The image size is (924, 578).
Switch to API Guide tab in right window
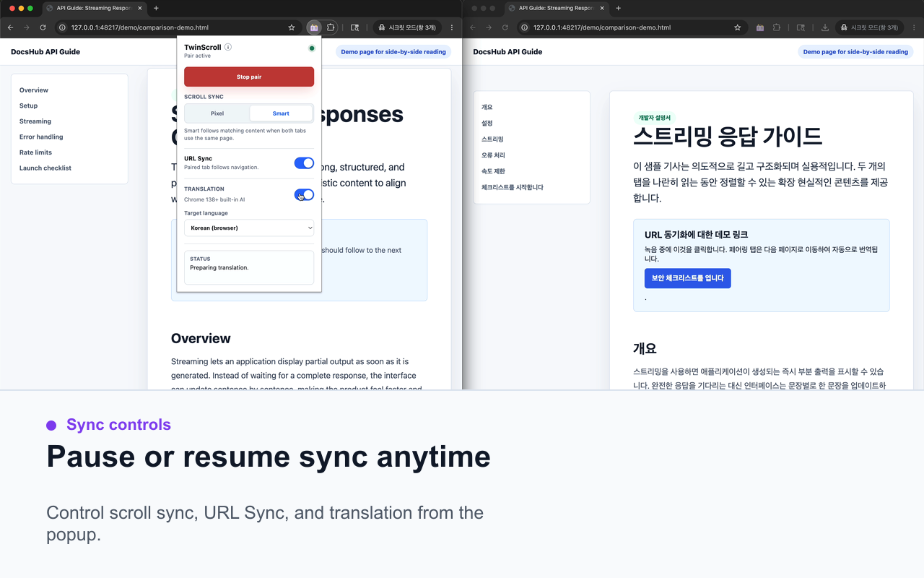[557, 8]
